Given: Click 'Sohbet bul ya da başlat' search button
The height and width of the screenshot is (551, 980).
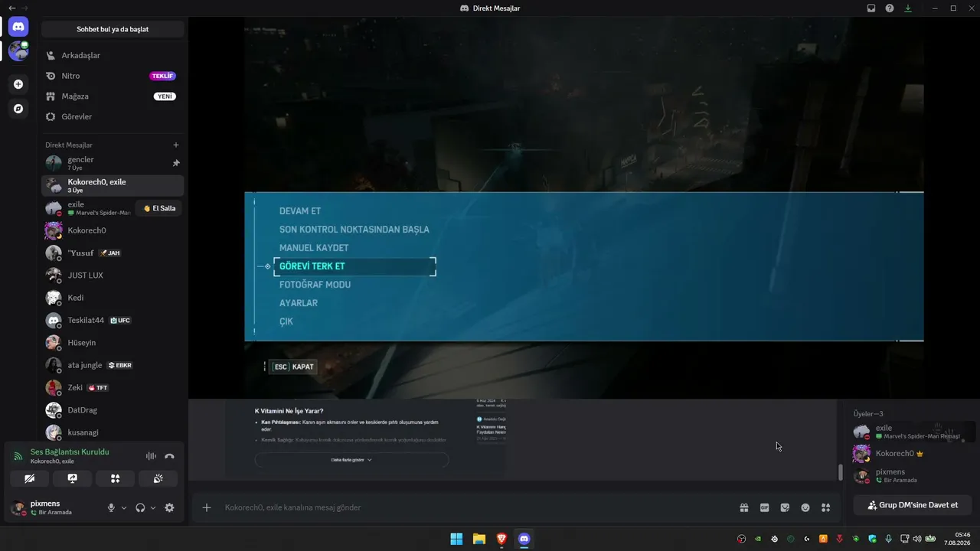Looking at the screenshot, I should (113, 29).
